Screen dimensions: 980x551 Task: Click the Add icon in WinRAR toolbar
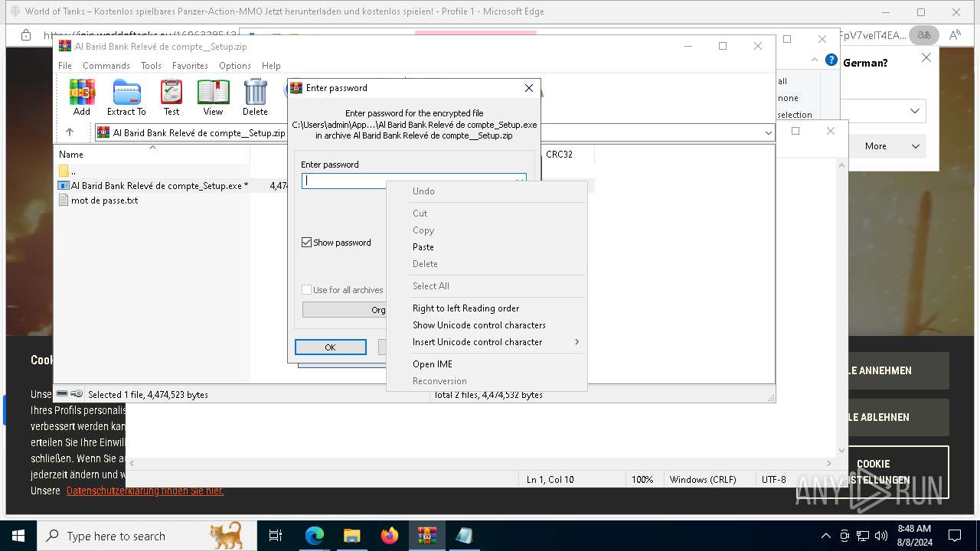click(82, 97)
